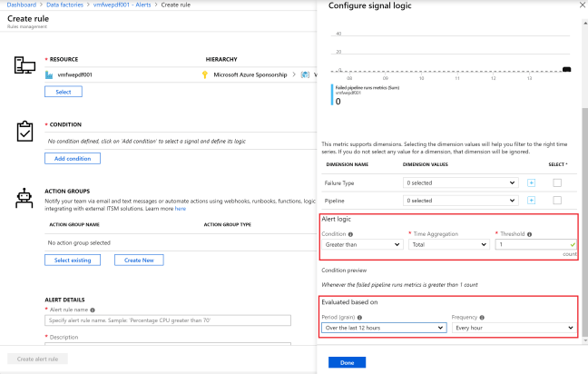This screenshot has width=588, height=374.
Task: Click the plus icon next to Pipeline dimension
Action: (x=532, y=200)
